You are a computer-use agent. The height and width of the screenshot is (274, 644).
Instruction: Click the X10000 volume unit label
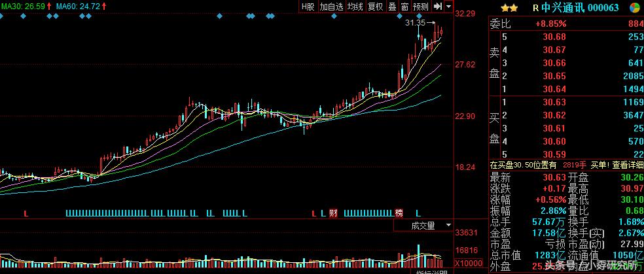tap(468, 263)
